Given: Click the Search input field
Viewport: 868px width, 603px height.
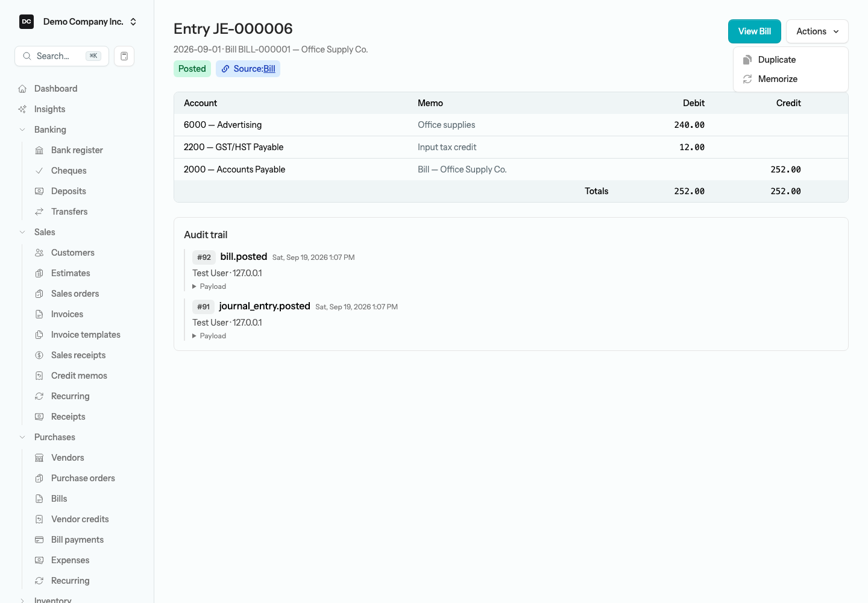Looking at the screenshot, I should tap(61, 56).
